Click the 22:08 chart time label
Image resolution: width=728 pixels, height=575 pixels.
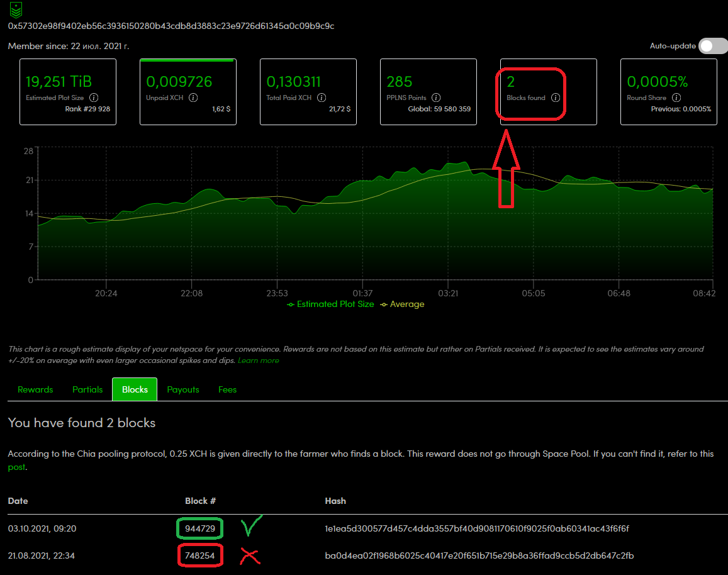(191, 293)
